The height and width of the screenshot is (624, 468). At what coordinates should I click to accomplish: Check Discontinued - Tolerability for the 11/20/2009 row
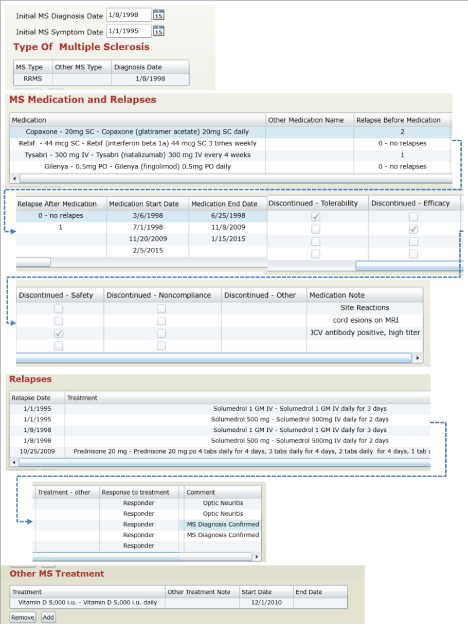[316, 242]
